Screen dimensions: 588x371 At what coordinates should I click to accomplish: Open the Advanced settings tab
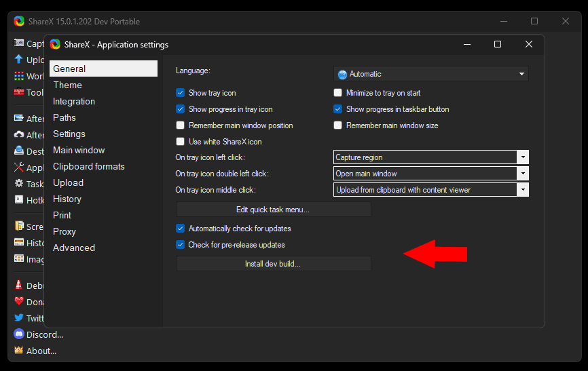(x=103, y=248)
